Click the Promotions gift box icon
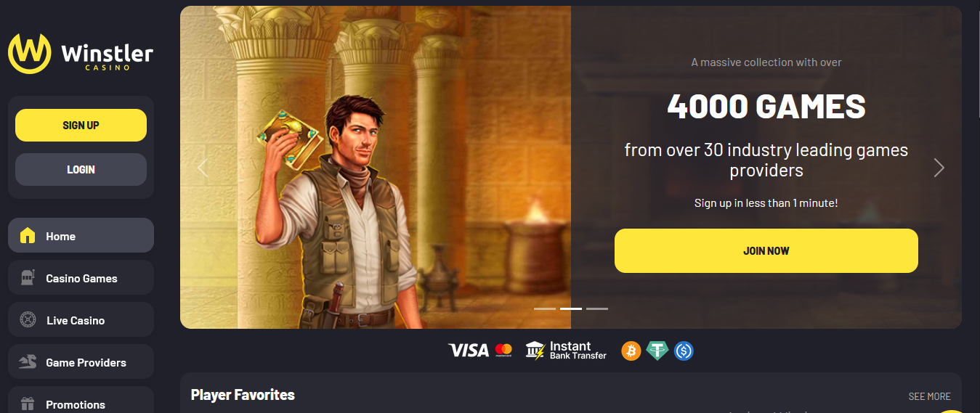The height and width of the screenshot is (413, 980). point(28,404)
